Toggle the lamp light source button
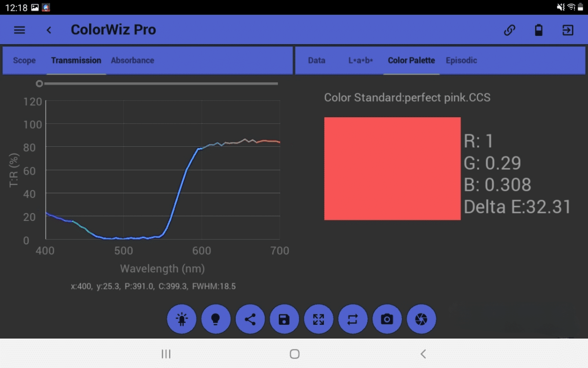The image size is (588, 368). 182,319
